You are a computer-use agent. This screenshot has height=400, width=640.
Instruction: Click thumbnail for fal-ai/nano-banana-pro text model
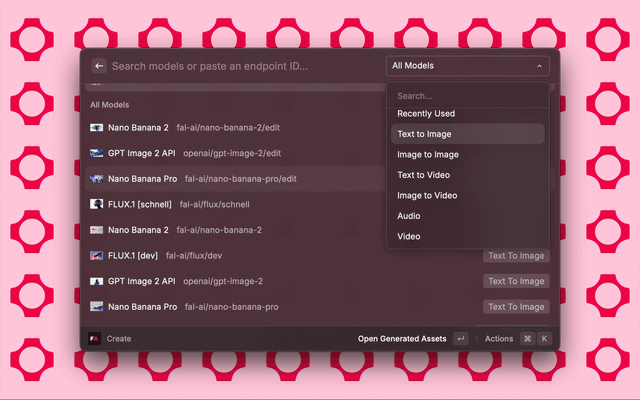[96, 307]
